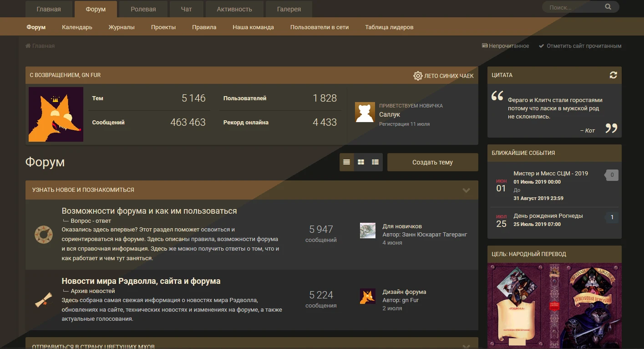Click the scroll icon for Новости мира Рэдволла
Image resolution: width=644 pixels, height=349 pixels.
tap(44, 300)
